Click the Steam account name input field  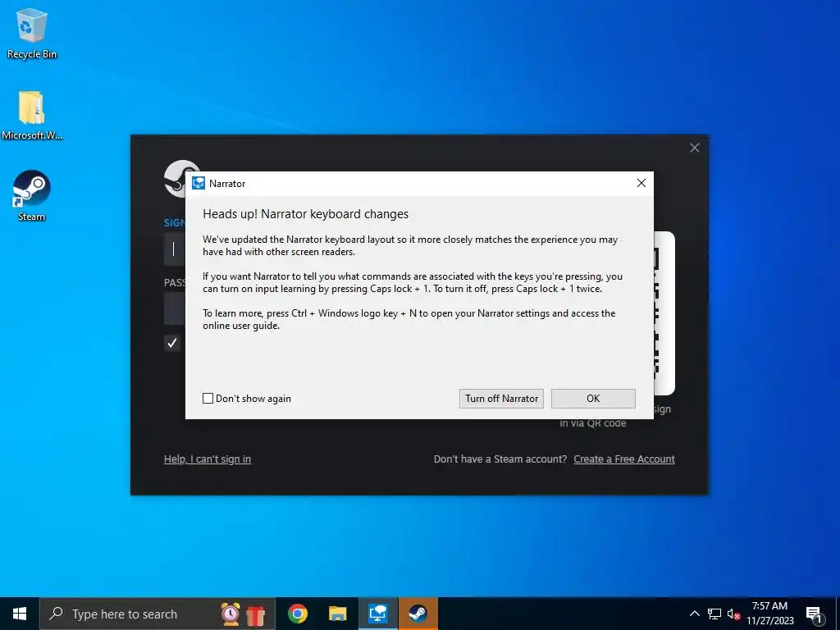pyautogui.click(x=175, y=249)
